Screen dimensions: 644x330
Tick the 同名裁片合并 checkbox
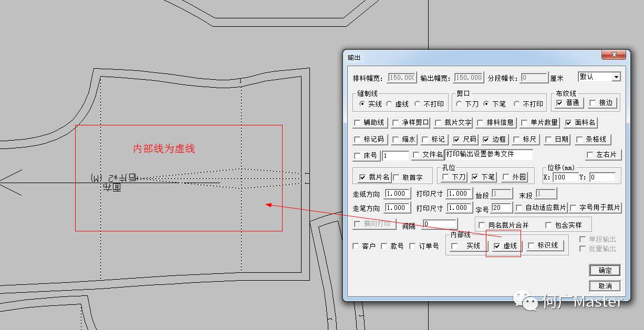pos(482,225)
